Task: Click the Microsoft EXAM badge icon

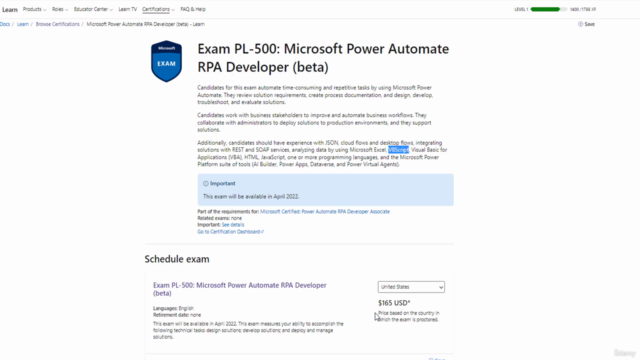Action: click(x=167, y=61)
